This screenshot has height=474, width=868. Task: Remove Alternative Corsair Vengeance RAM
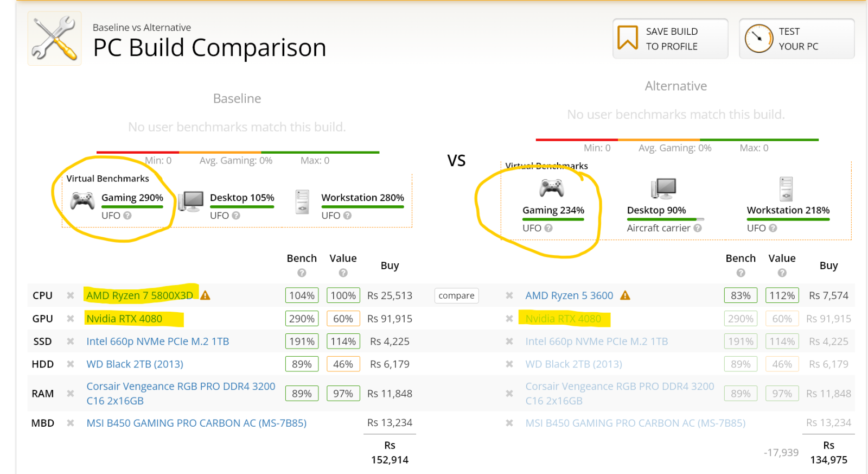pyautogui.click(x=509, y=394)
